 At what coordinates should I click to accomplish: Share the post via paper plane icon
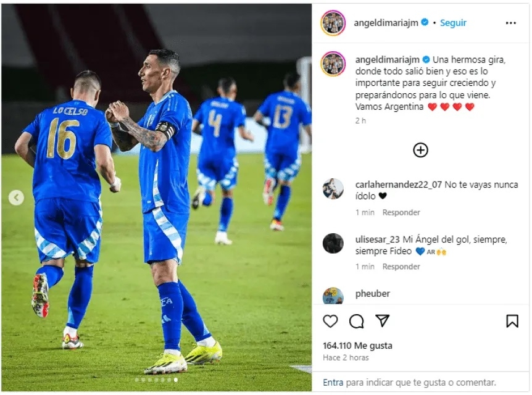[x=382, y=321]
